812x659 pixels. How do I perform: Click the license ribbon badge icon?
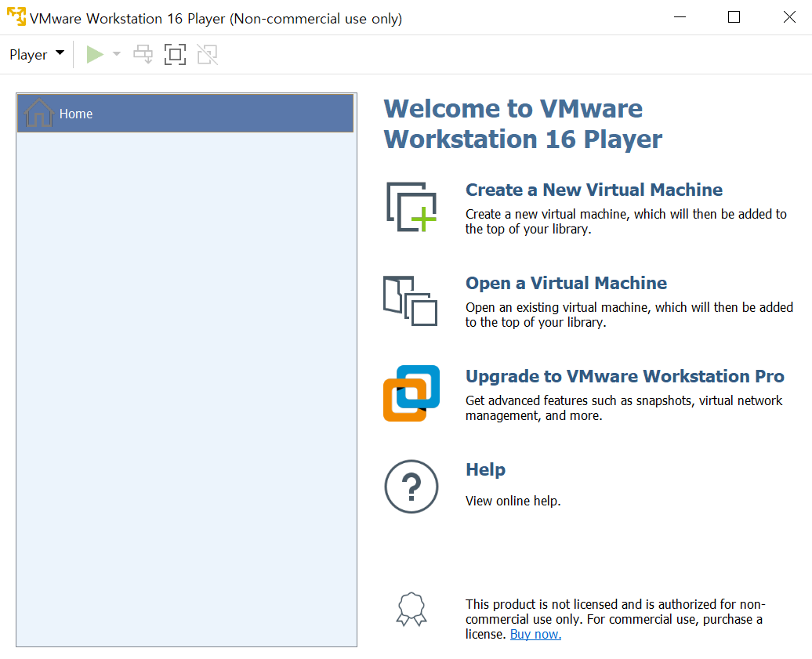[x=411, y=610]
